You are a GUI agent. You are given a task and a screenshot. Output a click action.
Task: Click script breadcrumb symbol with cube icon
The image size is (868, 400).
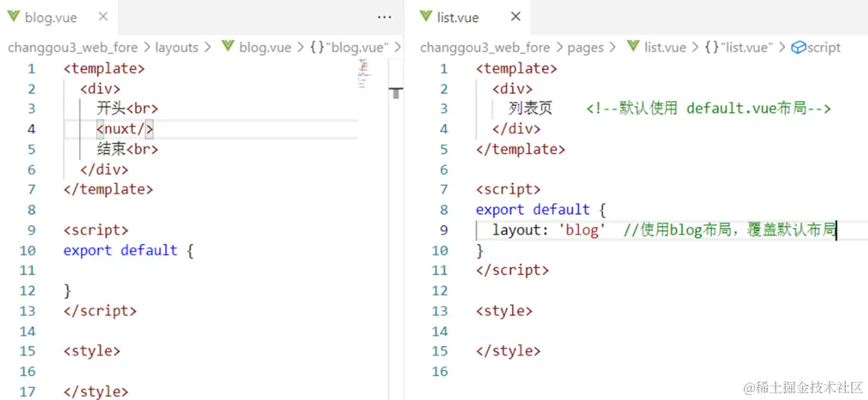pyautogui.click(x=815, y=47)
